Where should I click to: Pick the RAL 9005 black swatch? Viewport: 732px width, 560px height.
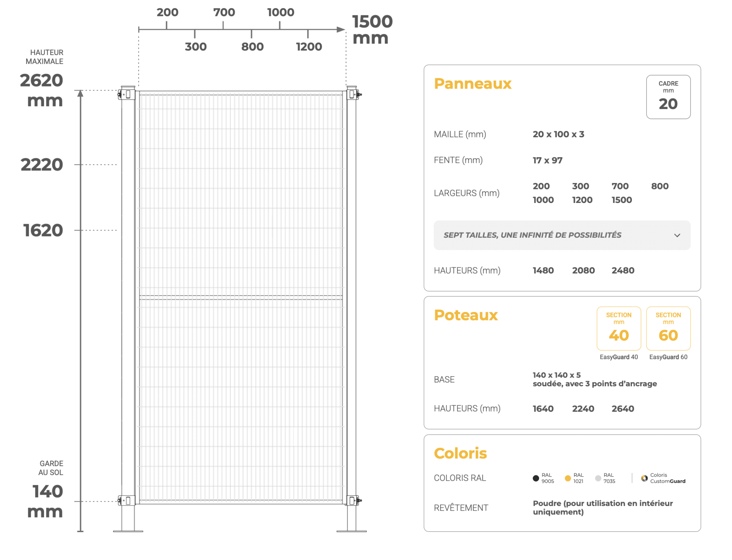(x=535, y=478)
